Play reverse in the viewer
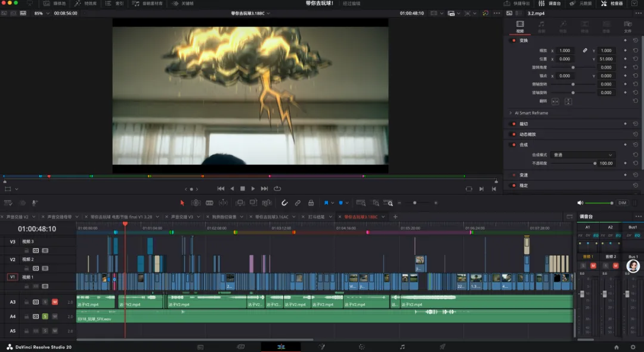 coord(232,189)
